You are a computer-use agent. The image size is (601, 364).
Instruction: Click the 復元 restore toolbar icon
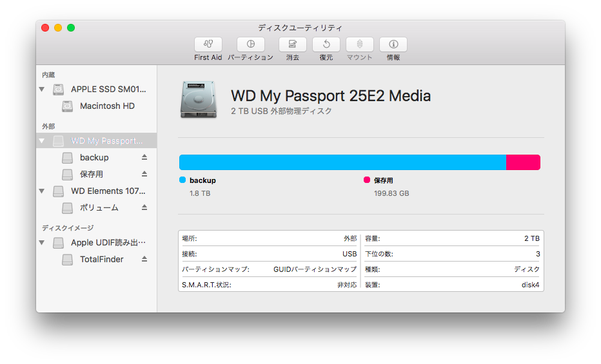pos(326,44)
